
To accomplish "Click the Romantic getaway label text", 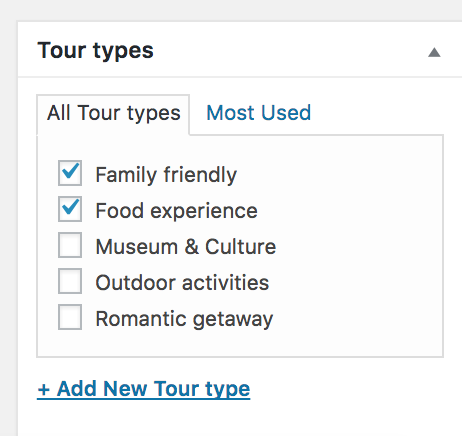I will (184, 319).
